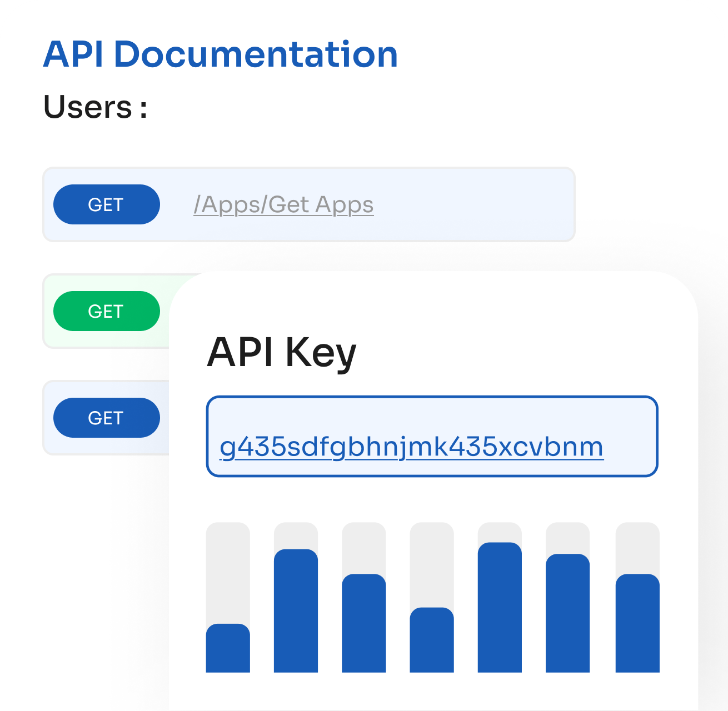Select the seventh, last bar in the chart
The height and width of the screenshot is (711, 728).
coord(637,623)
